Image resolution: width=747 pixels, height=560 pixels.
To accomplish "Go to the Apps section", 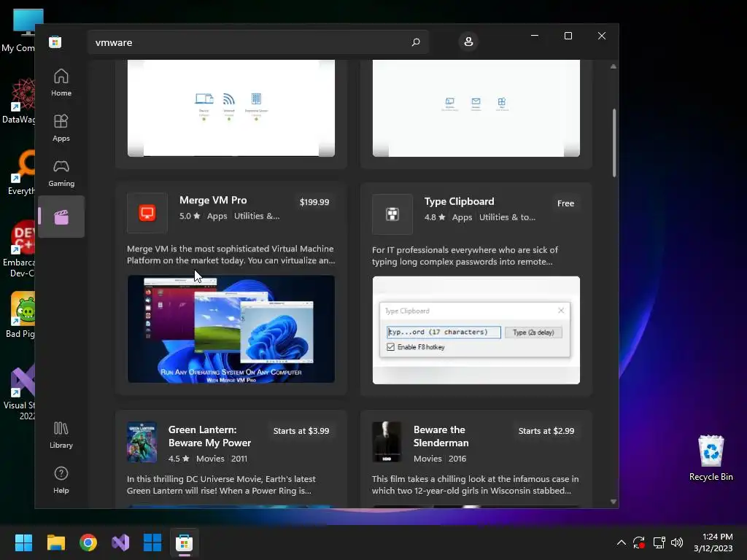I will tap(61, 128).
